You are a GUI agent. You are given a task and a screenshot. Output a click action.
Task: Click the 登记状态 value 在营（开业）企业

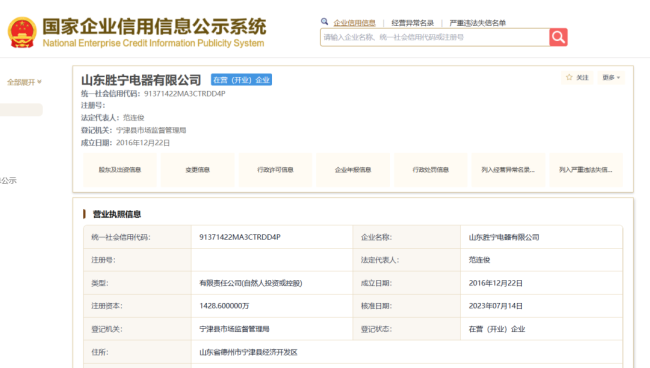tap(497, 329)
